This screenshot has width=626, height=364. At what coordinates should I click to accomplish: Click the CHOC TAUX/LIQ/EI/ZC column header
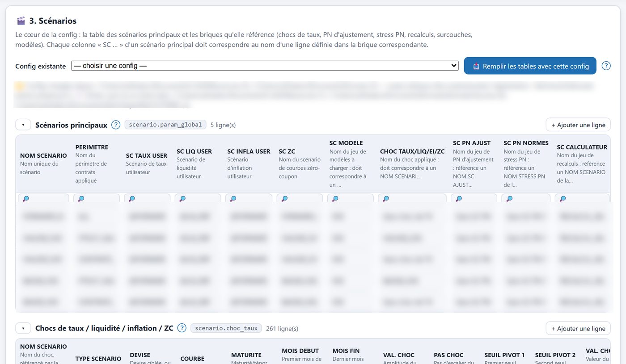pyautogui.click(x=412, y=151)
